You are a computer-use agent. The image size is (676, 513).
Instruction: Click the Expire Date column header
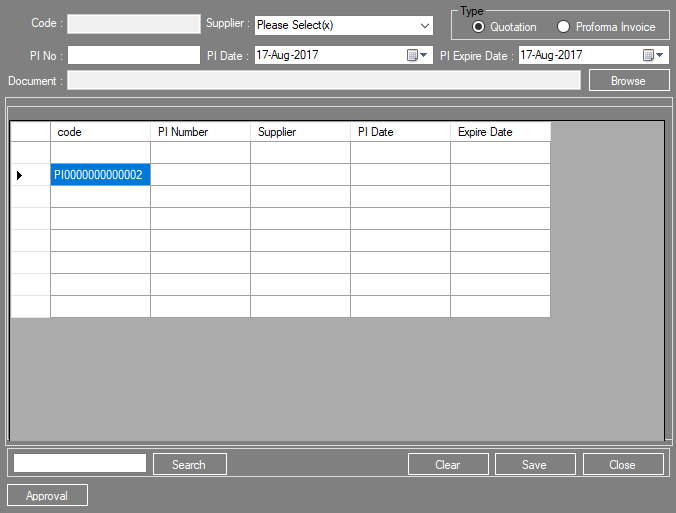click(501, 132)
